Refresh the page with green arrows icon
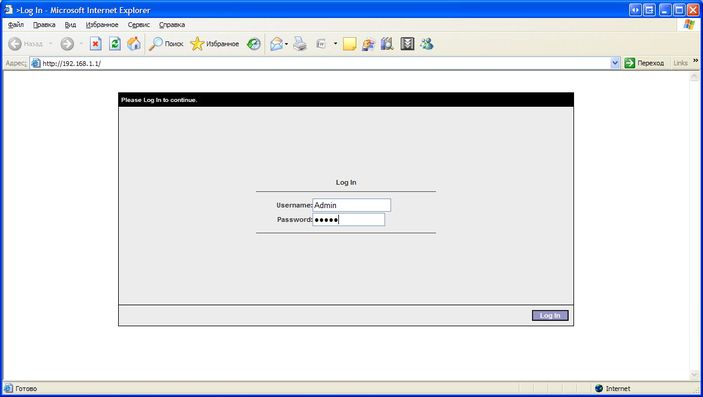The width and height of the screenshot is (703, 397). pos(115,44)
